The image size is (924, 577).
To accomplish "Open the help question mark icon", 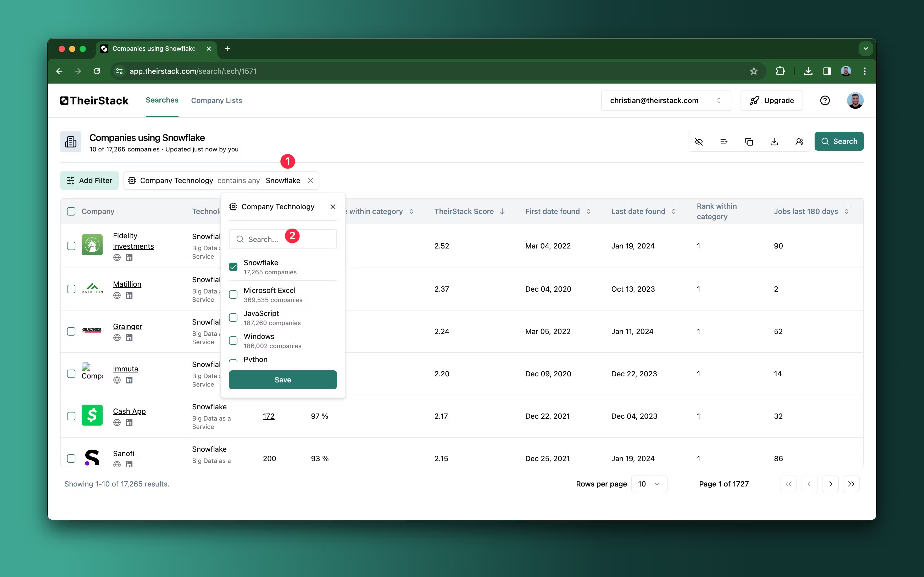I will [825, 100].
